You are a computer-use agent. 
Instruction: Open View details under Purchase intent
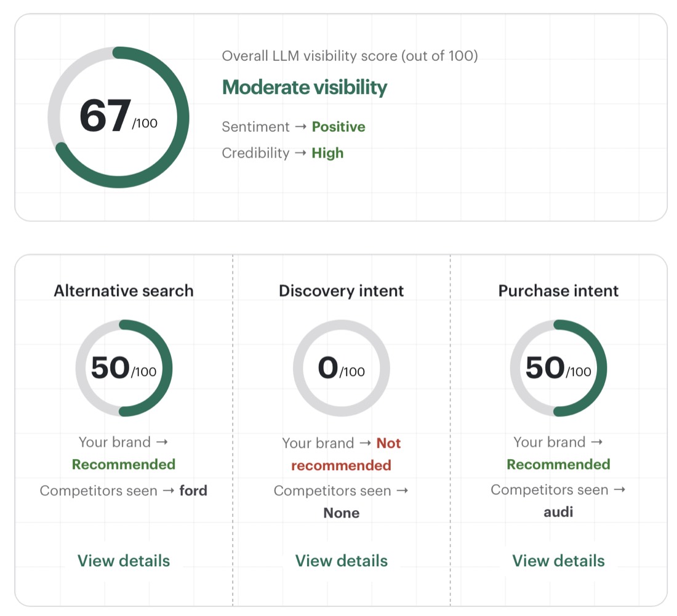tap(558, 561)
